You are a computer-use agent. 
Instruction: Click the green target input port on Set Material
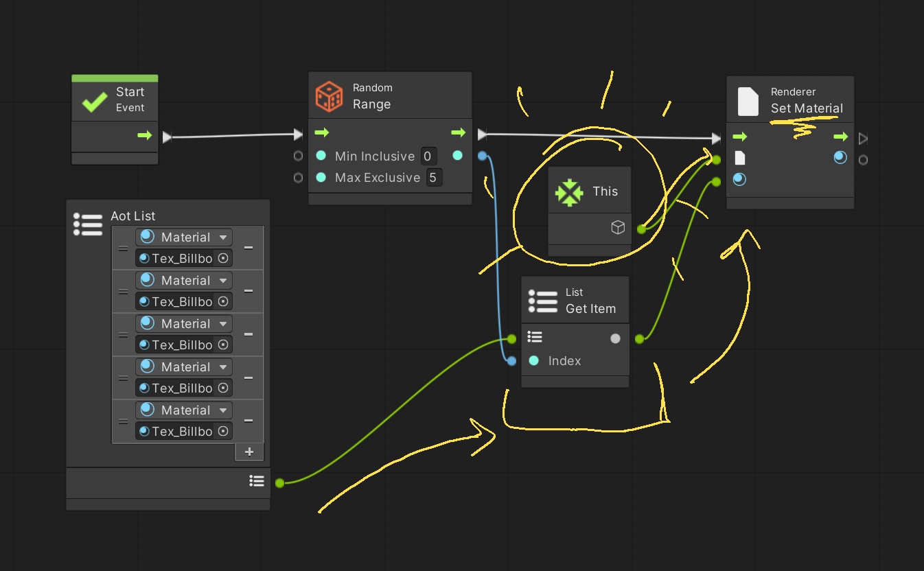pos(717,160)
